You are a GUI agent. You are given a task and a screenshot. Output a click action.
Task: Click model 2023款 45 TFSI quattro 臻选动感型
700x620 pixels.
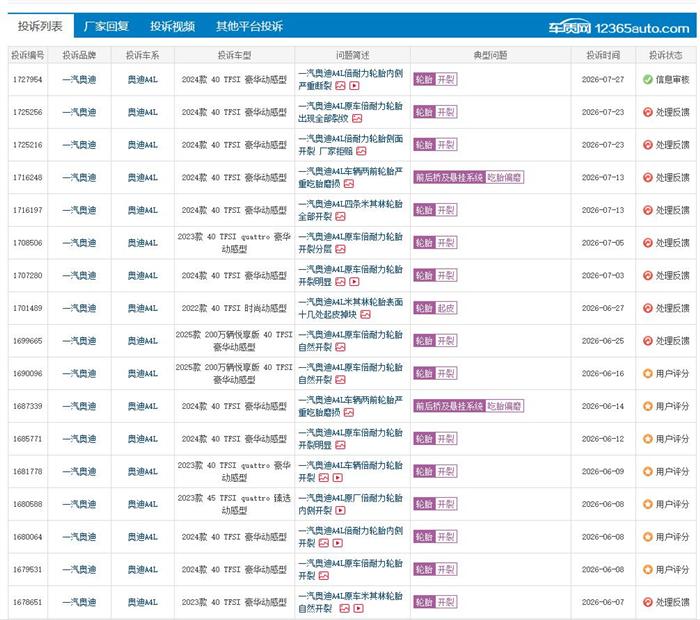point(234,504)
